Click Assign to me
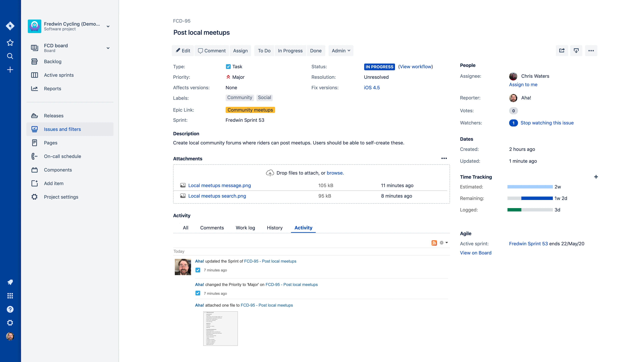Viewport: 644px width, 362px height. [523, 85]
